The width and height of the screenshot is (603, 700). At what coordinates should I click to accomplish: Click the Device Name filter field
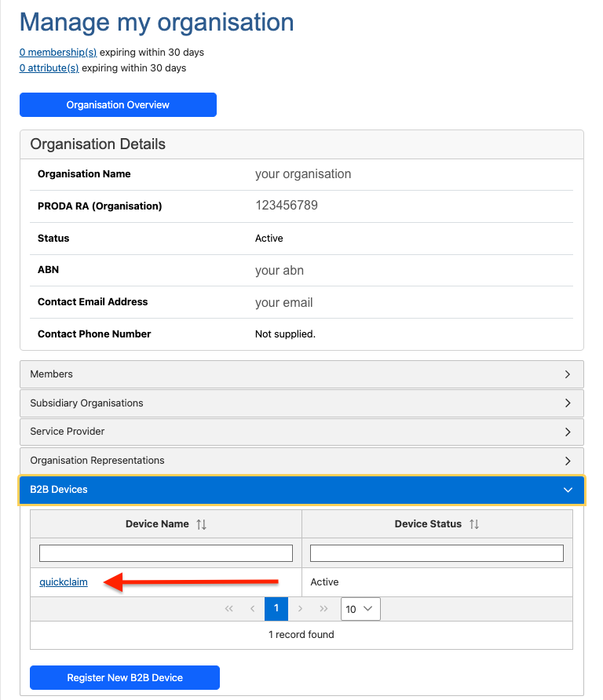(166, 552)
